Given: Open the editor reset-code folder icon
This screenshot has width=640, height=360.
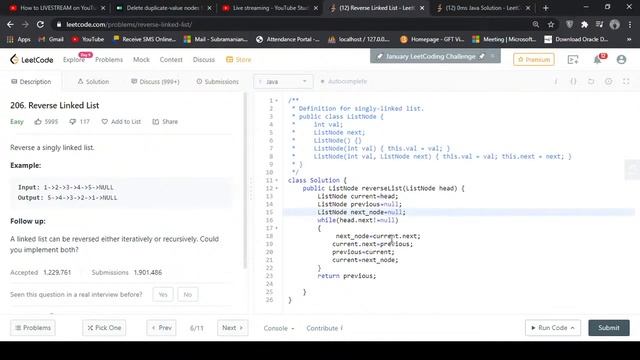Looking at the screenshot, I should click(591, 82).
